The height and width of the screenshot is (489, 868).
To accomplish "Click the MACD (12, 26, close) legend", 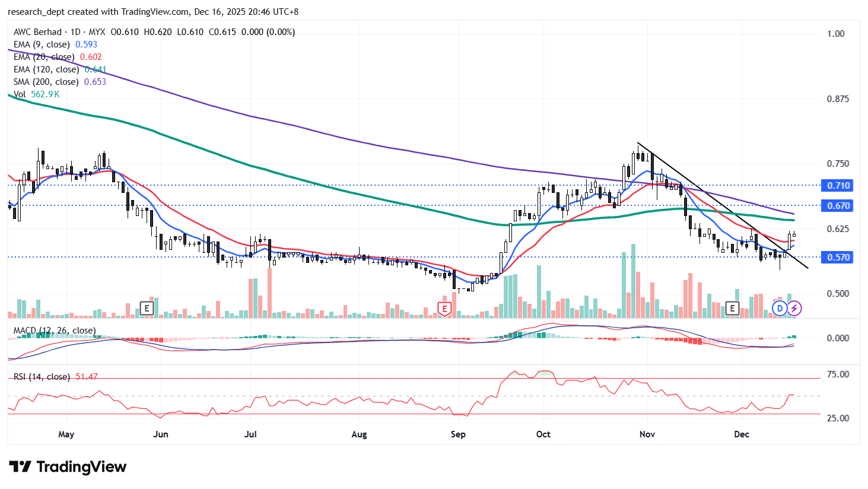I will (55, 331).
